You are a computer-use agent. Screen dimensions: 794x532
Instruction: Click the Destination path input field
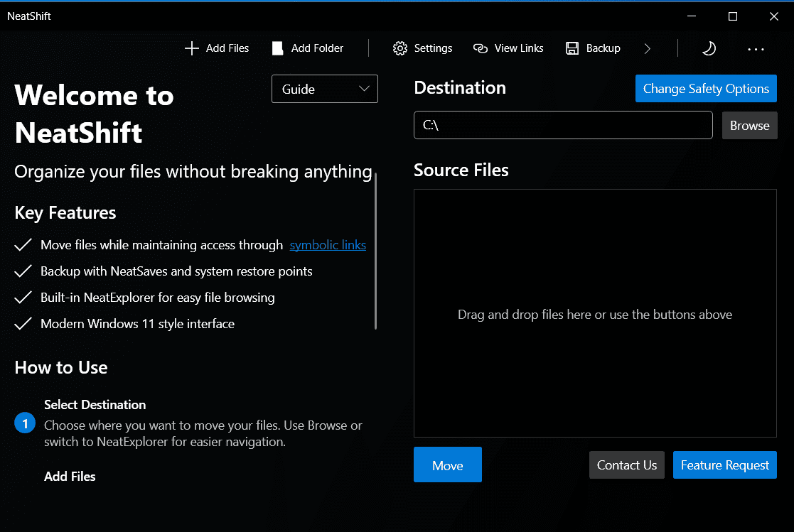(x=562, y=125)
